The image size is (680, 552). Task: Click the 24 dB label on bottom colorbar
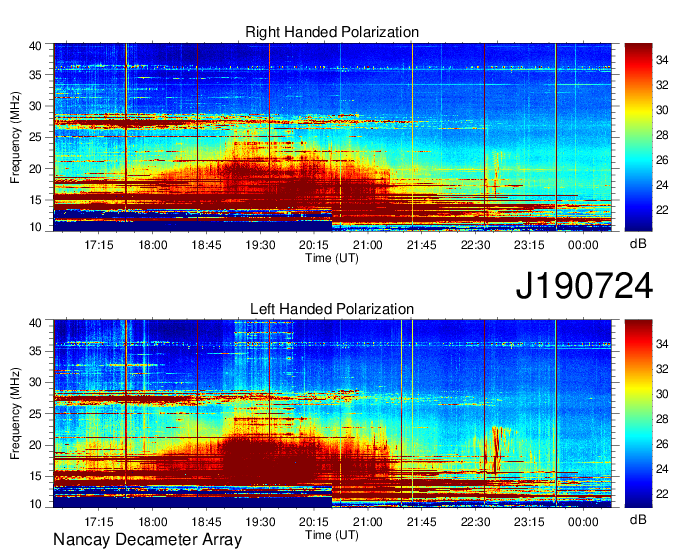click(662, 469)
